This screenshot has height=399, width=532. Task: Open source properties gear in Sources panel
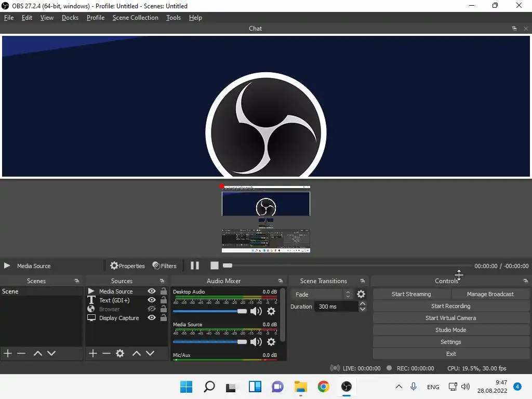pos(120,353)
